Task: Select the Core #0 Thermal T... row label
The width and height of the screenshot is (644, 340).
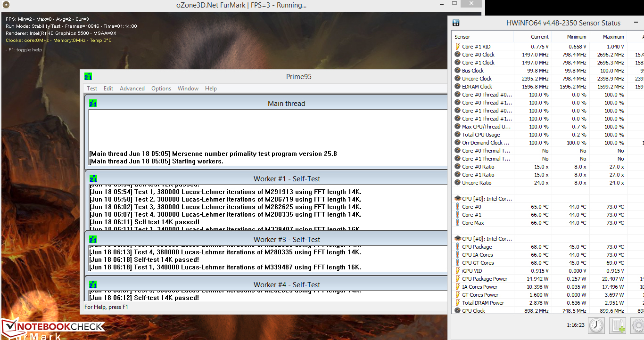Action: tap(486, 151)
